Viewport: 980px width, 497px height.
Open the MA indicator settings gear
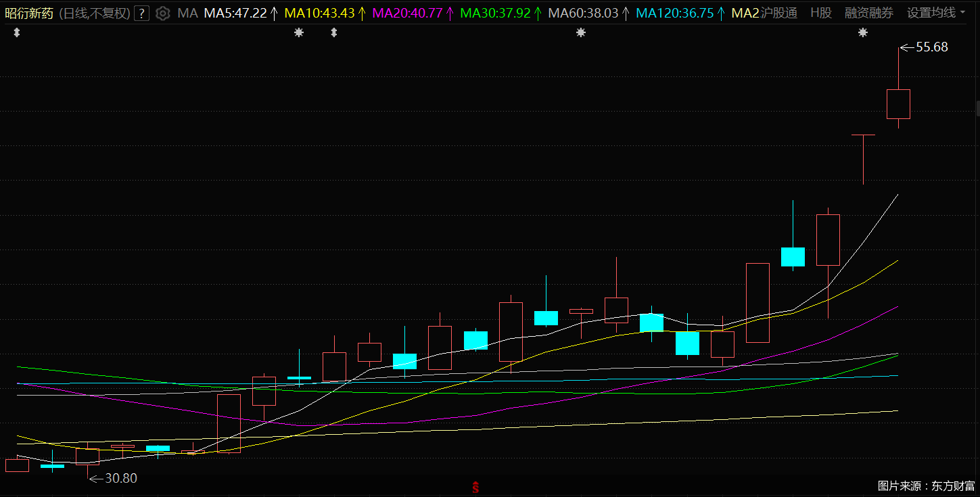163,13
